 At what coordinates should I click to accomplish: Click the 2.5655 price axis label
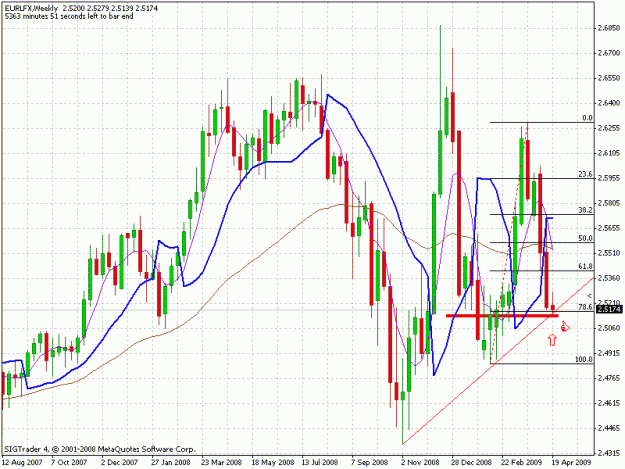(x=609, y=228)
